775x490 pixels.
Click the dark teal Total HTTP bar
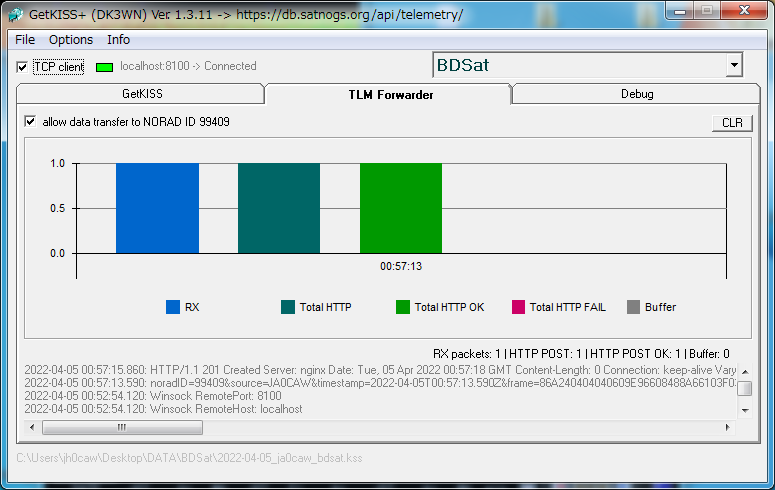(x=279, y=208)
